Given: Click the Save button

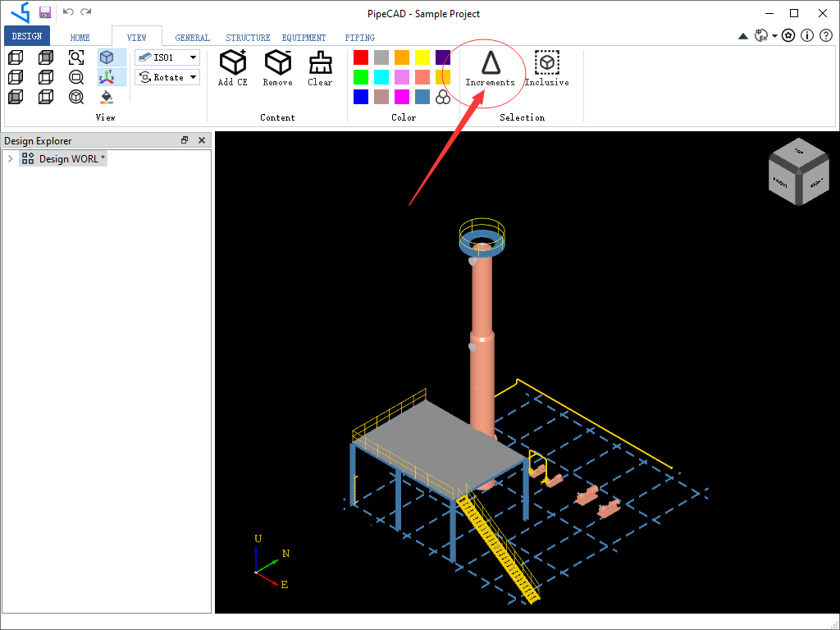Looking at the screenshot, I should tap(44, 12).
